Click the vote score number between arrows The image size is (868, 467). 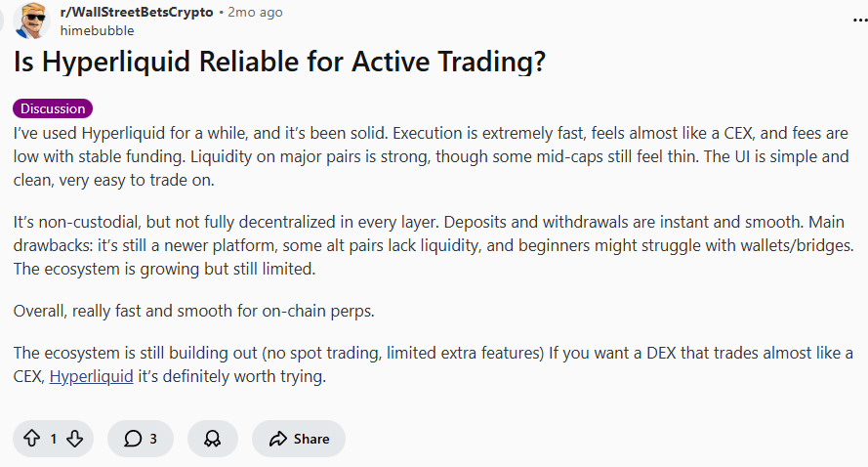(53, 439)
